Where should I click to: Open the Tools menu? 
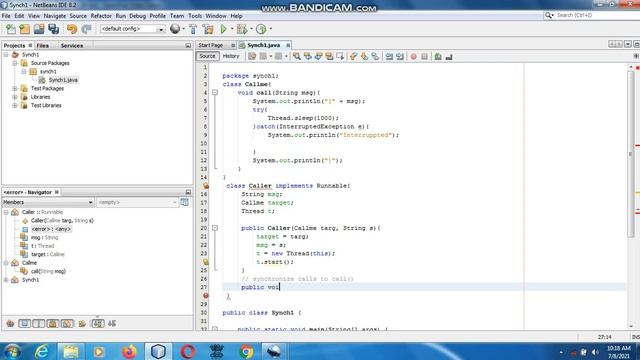[195, 16]
